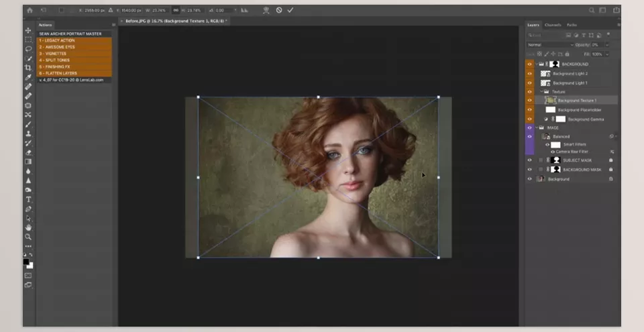Select the Blur tool
Image resolution: width=644 pixels, height=332 pixels.
point(28,171)
